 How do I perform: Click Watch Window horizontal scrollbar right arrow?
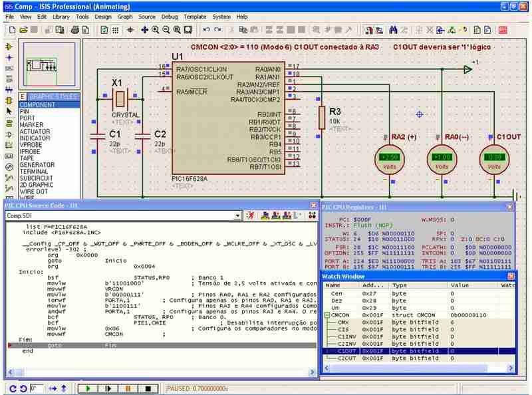pyautogui.click(x=510, y=368)
